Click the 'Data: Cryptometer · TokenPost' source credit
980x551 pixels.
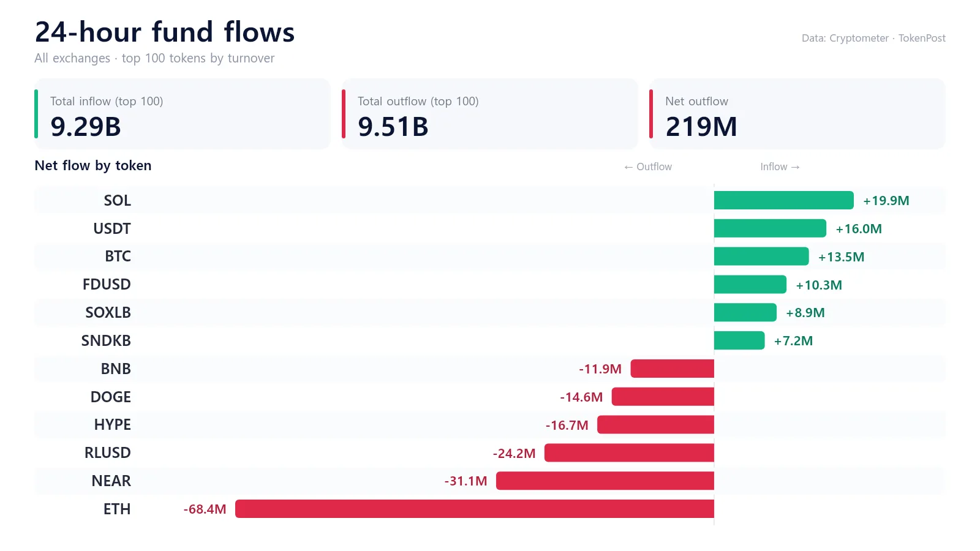click(873, 38)
